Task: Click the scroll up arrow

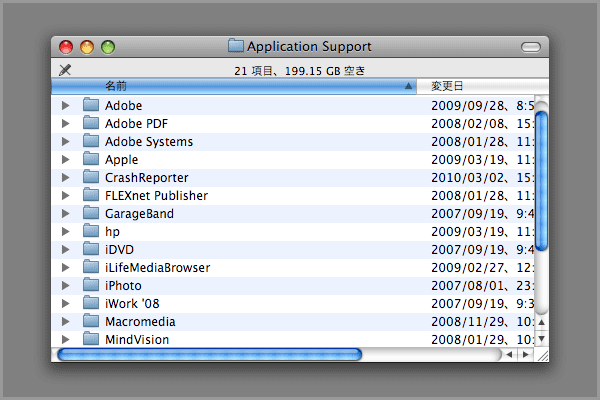Action: coord(541,322)
